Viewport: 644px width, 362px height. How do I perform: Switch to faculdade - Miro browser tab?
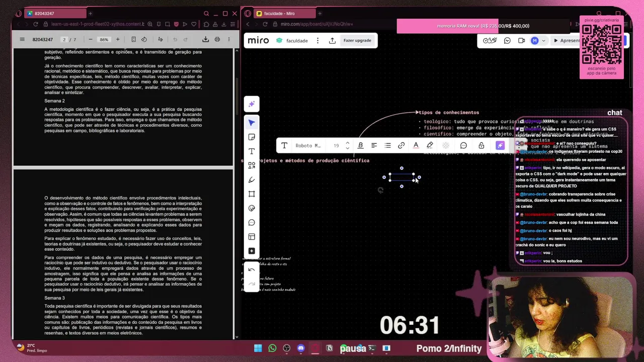pos(284,14)
